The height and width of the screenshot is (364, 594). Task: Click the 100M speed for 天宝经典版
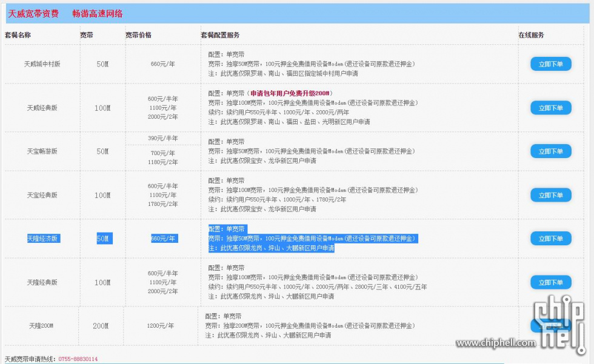coord(102,195)
